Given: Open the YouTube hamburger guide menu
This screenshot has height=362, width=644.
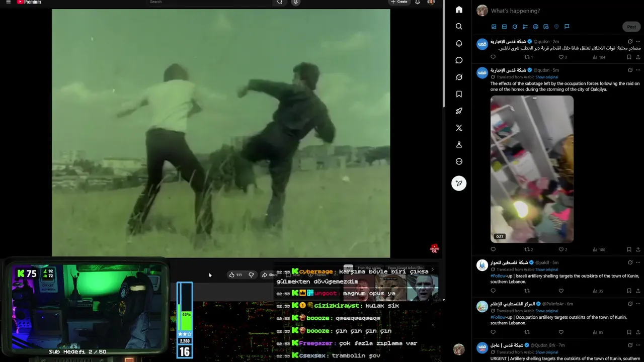Looking at the screenshot, I should [8, 2].
